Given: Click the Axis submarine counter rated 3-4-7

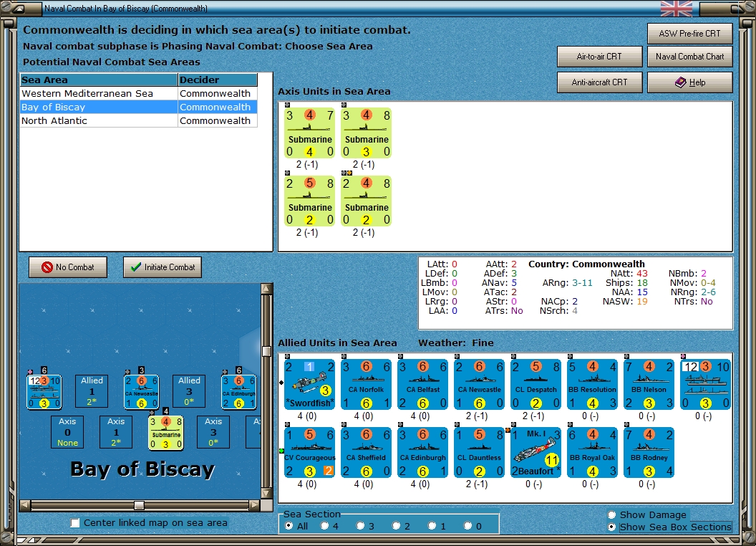Looking at the screenshot, I should point(309,133).
